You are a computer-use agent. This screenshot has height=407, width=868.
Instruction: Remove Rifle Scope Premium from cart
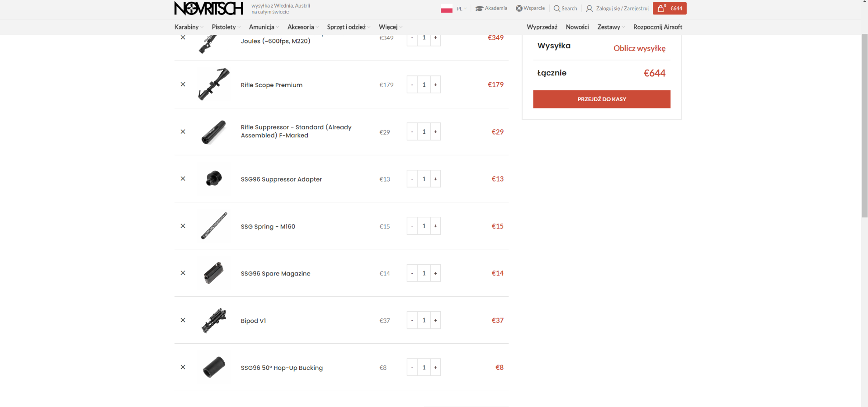point(183,84)
